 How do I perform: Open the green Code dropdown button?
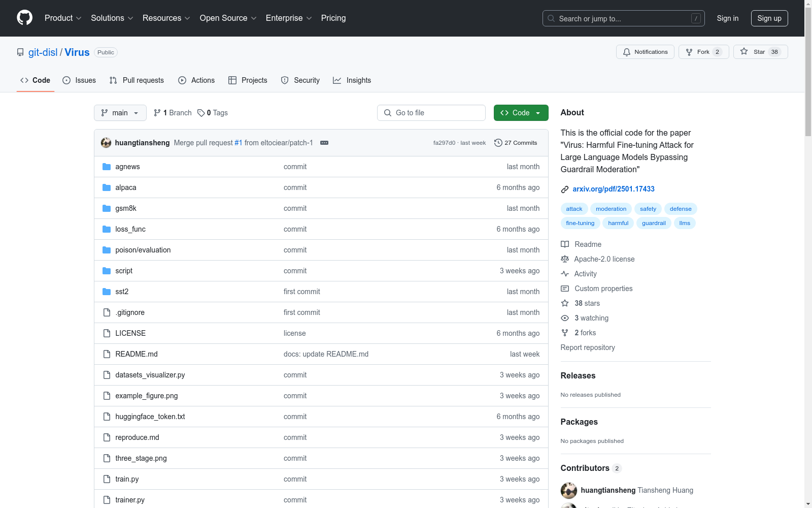[521, 113]
